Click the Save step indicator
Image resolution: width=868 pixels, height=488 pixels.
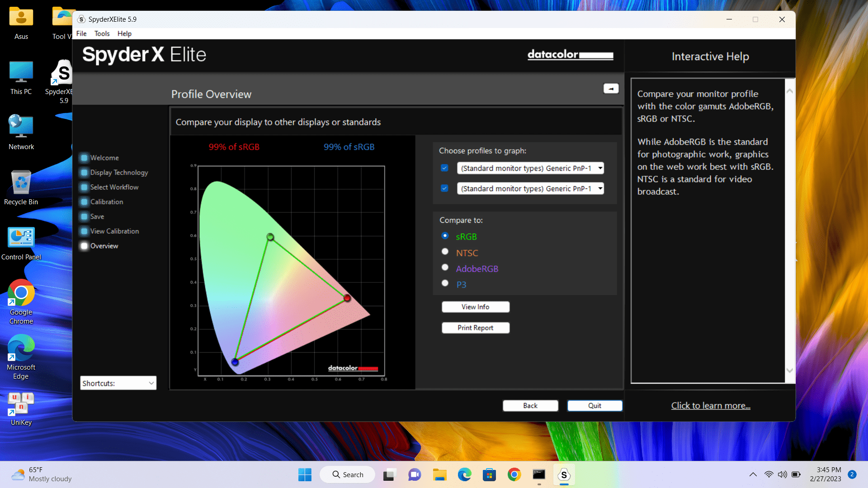point(84,216)
